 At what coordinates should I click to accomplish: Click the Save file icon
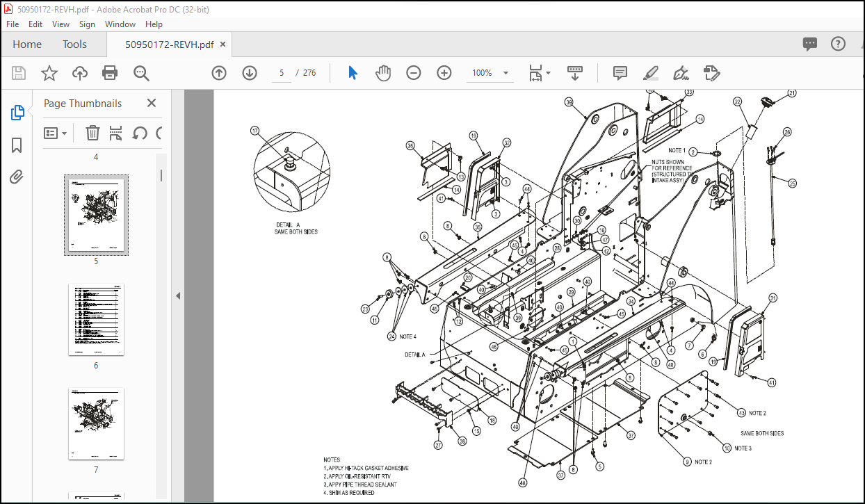(x=19, y=73)
